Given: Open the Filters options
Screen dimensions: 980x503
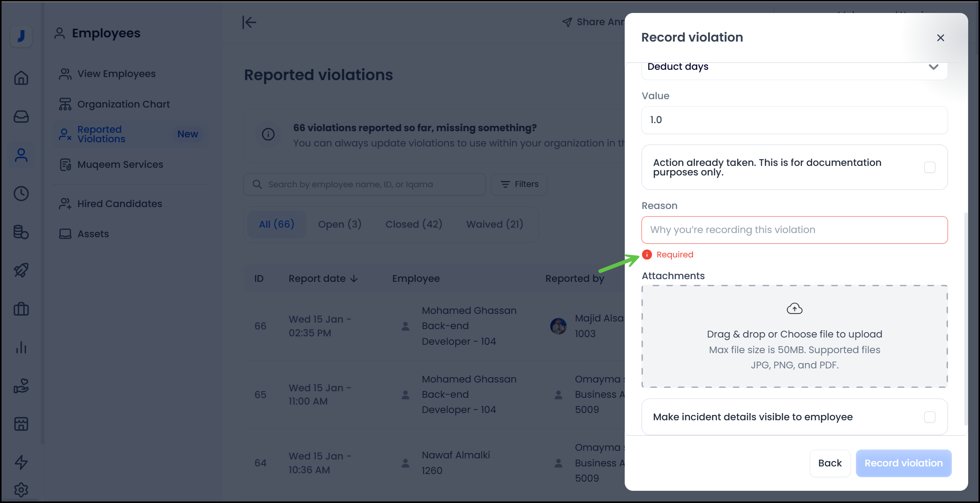Looking at the screenshot, I should click(519, 184).
